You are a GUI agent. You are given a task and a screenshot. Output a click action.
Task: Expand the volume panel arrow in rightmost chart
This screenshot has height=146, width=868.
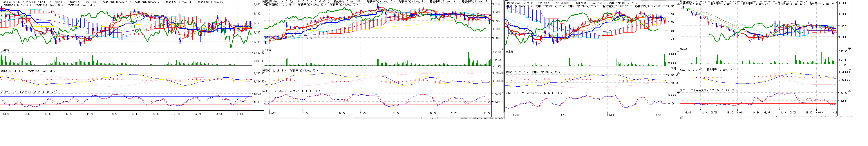[850, 49]
